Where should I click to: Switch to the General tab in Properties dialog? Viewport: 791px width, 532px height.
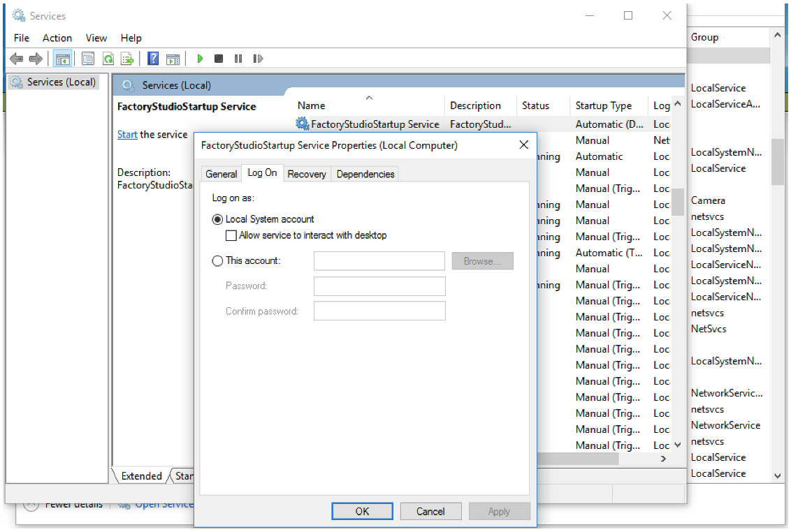click(x=221, y=174)
